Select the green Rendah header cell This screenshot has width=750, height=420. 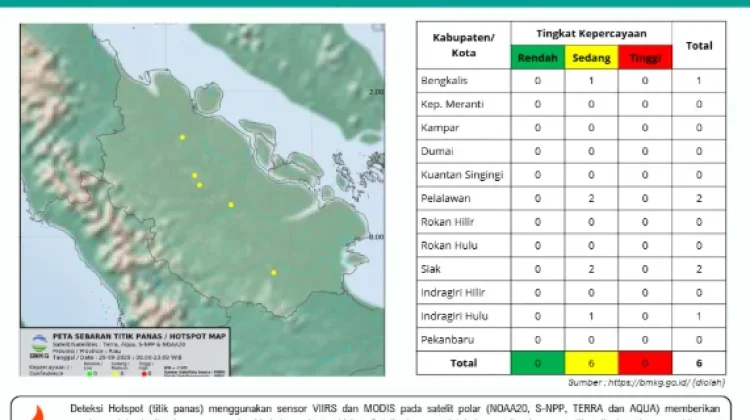pos(538,57)
